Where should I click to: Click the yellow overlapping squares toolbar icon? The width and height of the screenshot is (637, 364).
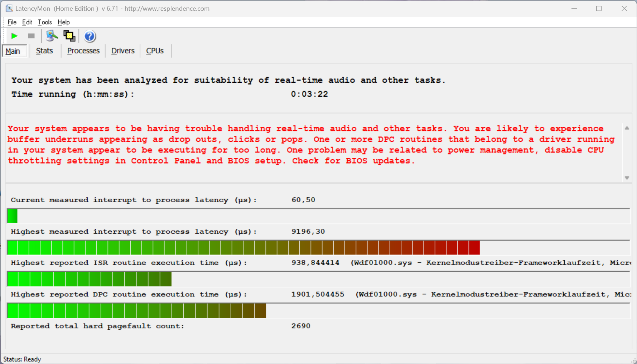point(69,36)
